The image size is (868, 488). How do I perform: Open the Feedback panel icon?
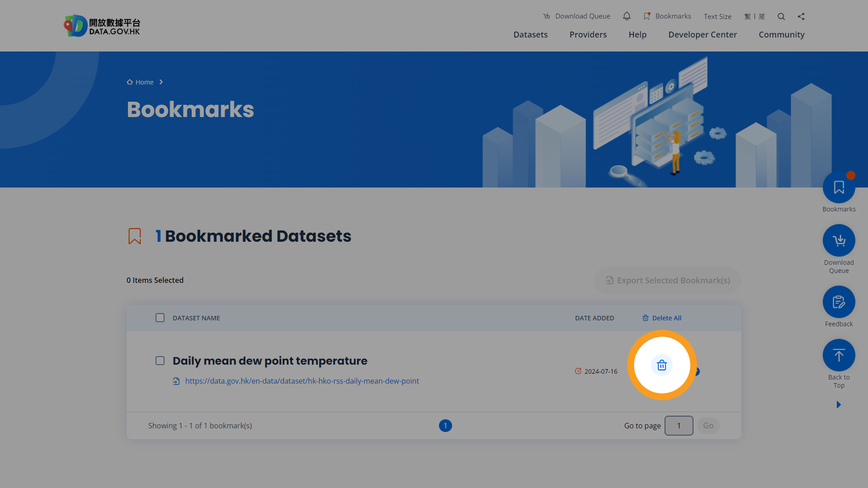click(x=839, y=301)
